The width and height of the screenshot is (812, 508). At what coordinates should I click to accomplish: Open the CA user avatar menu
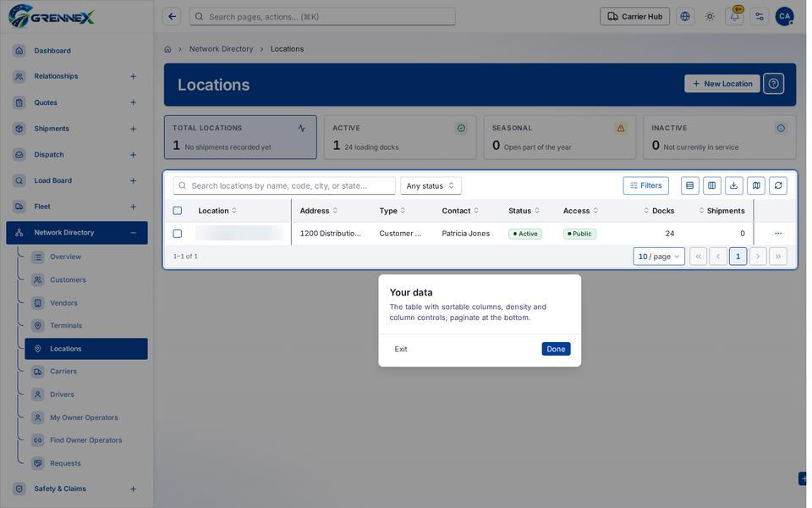point(785,17)
